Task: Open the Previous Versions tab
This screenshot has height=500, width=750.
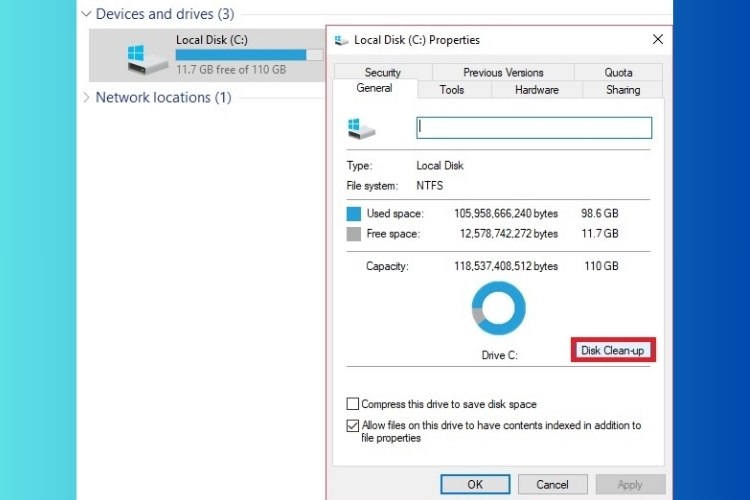Action: tap(503, 72)
